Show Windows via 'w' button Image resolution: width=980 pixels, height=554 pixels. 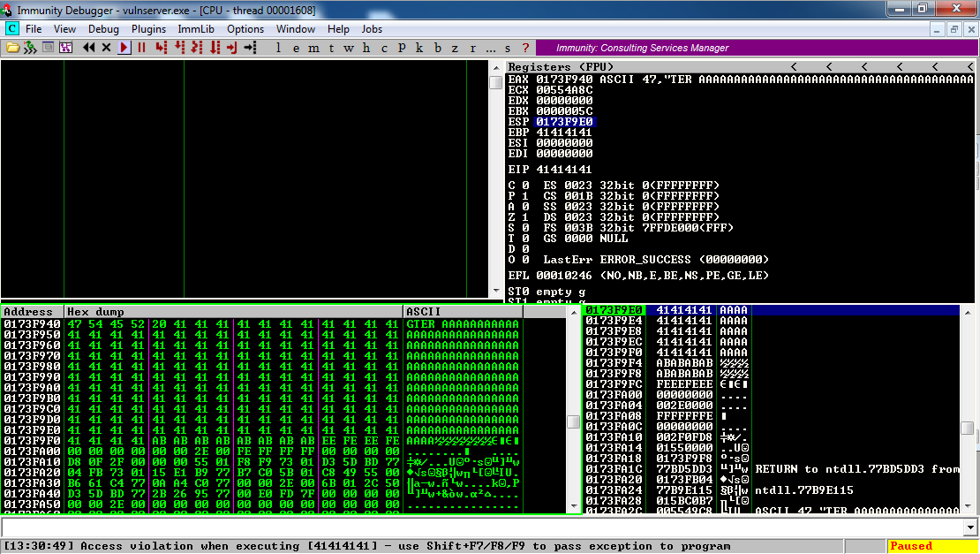(349, 48)
